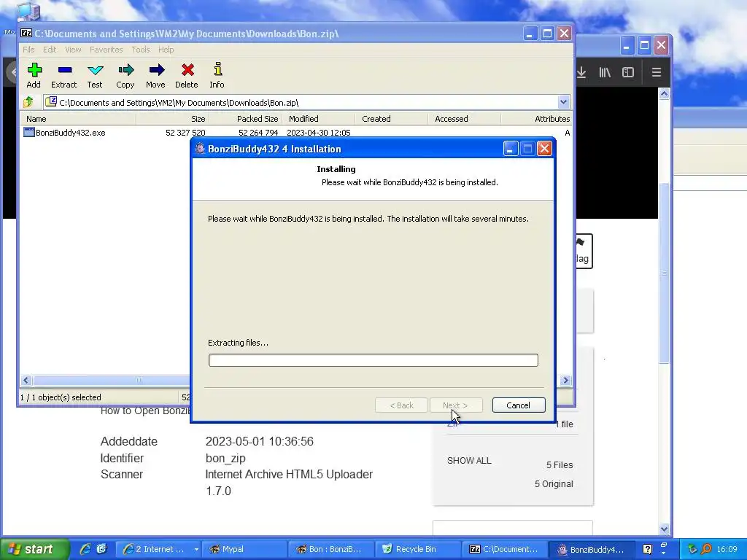
Task: Click the disabled Back button in installer
Action: coord(401,405)
